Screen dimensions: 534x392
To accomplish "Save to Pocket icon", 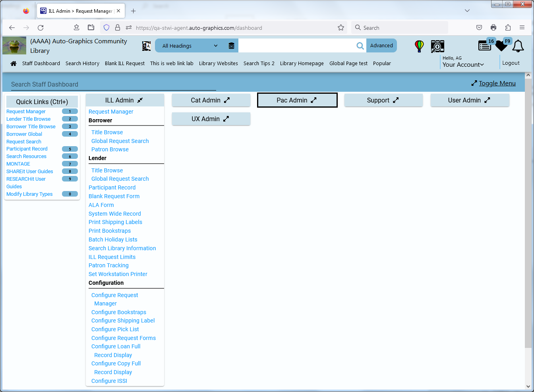I will click(x=479, y=28).
